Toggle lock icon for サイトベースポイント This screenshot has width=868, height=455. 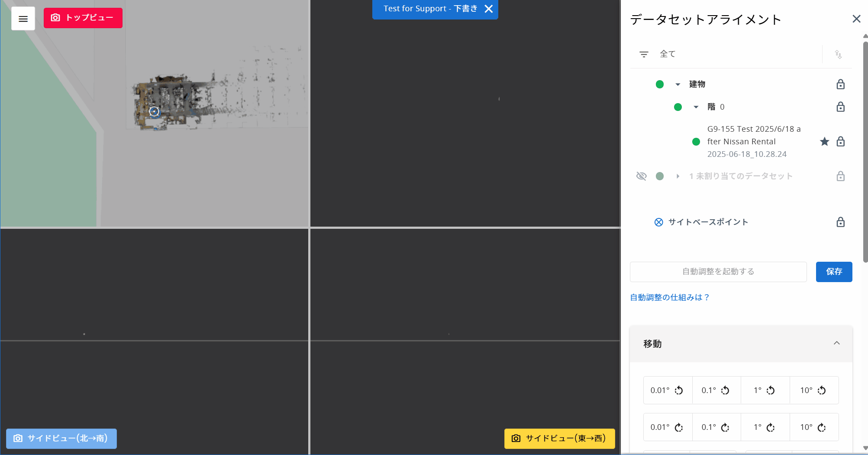click(x=840, y=222)
